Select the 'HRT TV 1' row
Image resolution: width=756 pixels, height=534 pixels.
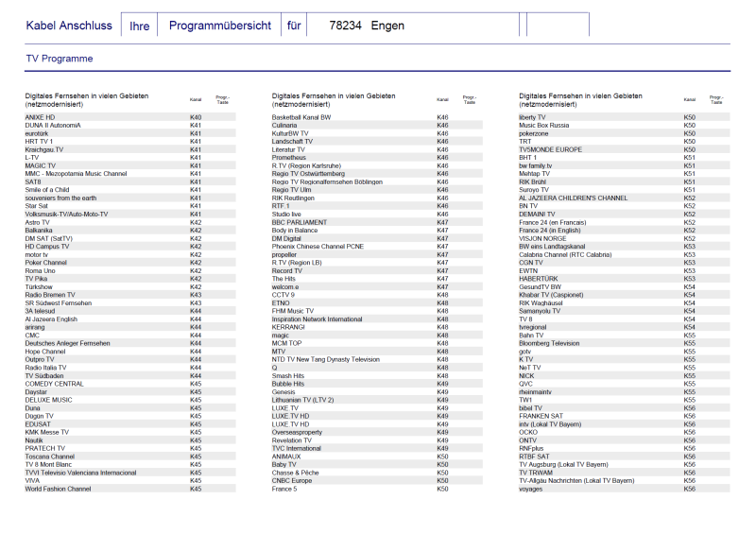[130, 142]
